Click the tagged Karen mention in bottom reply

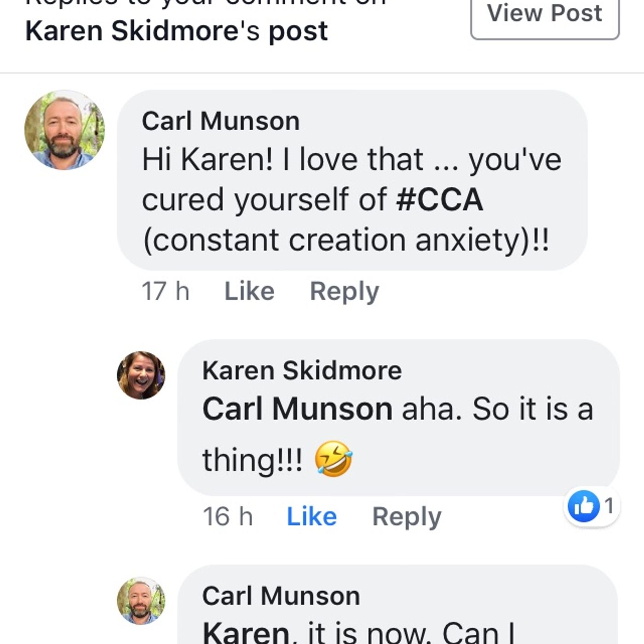pyautogui.click(x=246, y=633)
